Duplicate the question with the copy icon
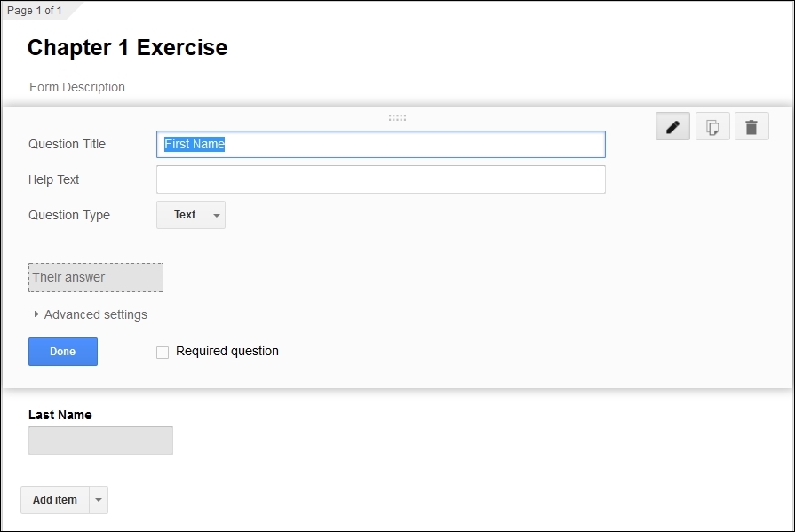Screen dimensions: 795x532 712,126
